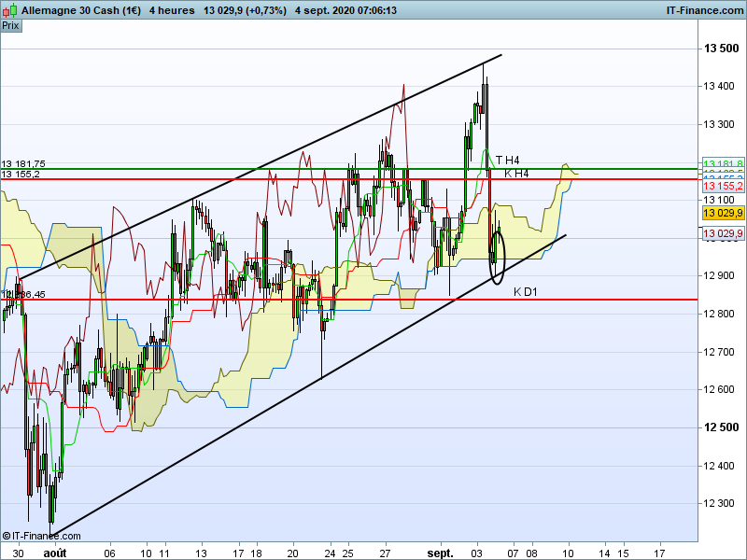
Task: Click the 14 date axis label
Action: [604, 553]
